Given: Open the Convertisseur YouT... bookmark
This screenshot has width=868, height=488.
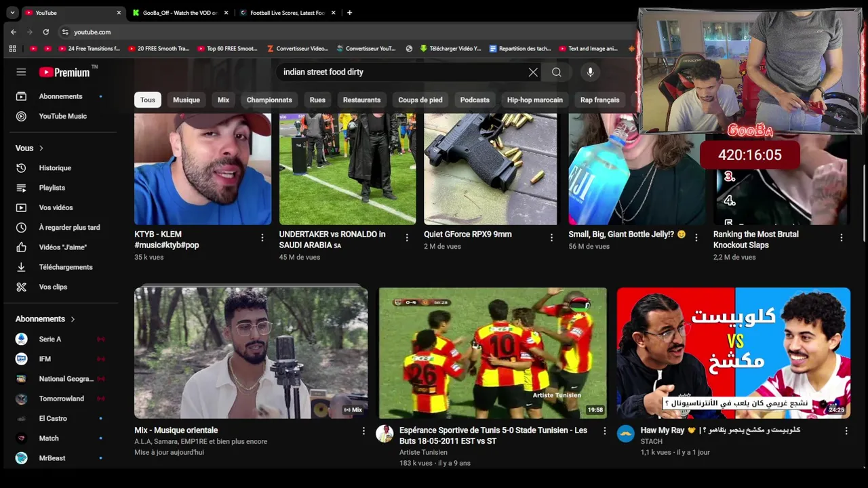Looking at the screenshot, I should pos(366,49).
